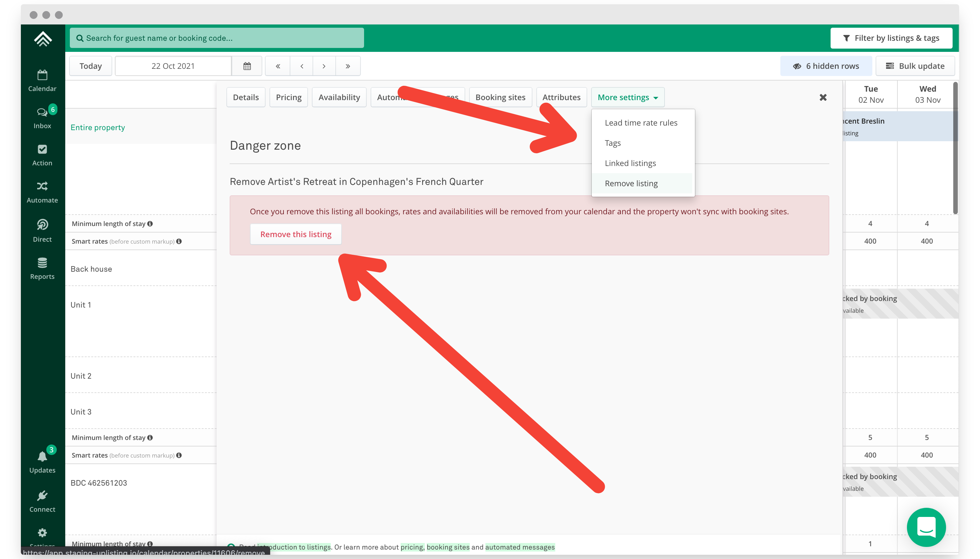Follow the booking sites help link
This screenshot has height=559, width=980.
tap(448, 547)
